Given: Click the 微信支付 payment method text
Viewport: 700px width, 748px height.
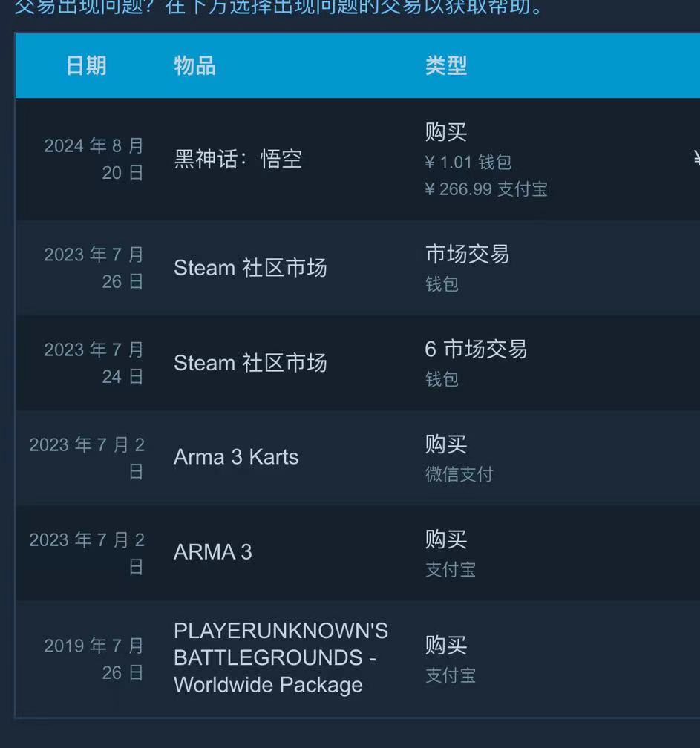Looking at the screenshot, I should 459,475.
